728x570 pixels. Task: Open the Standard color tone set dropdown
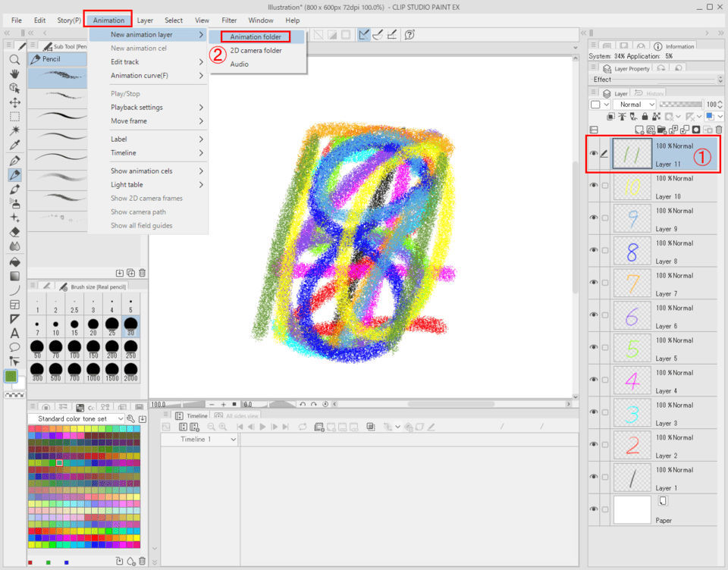[x=76, y=418]
